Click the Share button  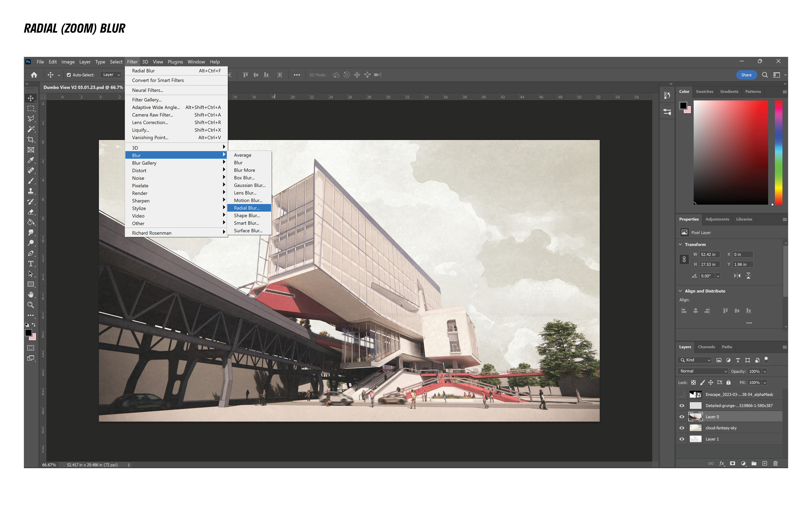click(746, 75)
